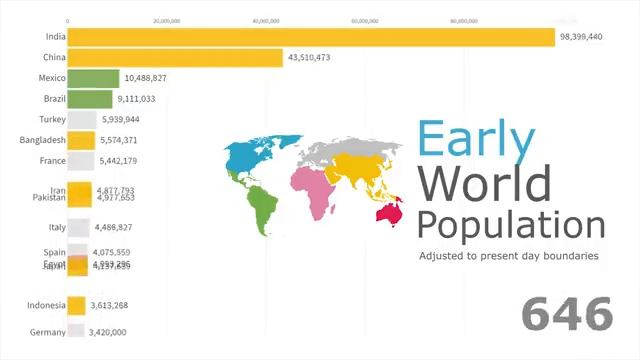
Task: Click the blue word Early
Action: coord(476,140)
